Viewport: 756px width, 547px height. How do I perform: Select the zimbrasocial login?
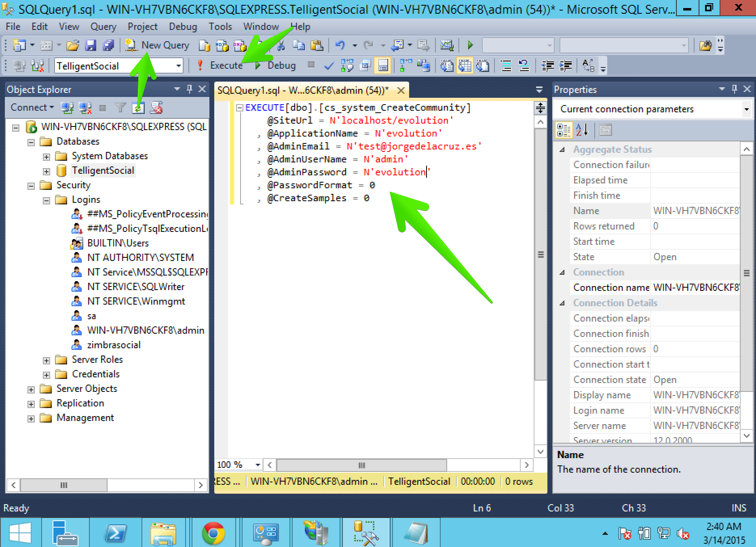pos(114,345)
